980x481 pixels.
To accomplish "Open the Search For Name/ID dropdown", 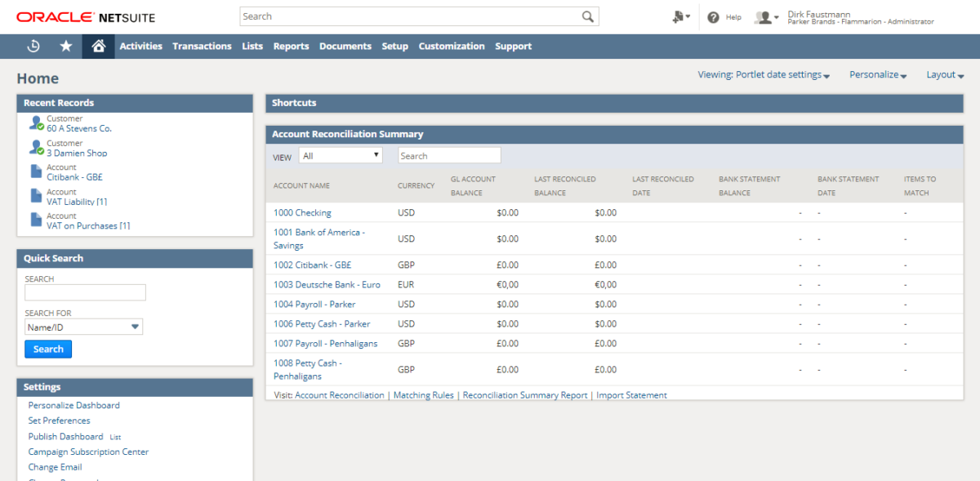I will tap(83, 327).
